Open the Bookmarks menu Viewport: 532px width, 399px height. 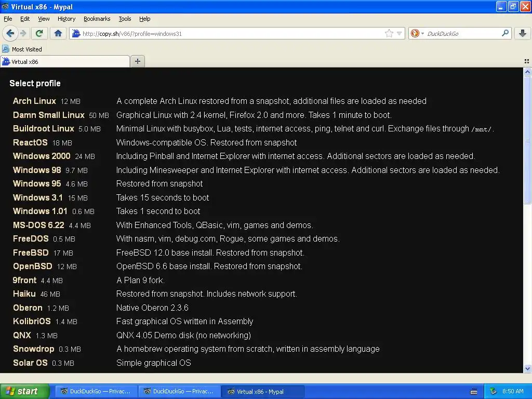(97, 19)
